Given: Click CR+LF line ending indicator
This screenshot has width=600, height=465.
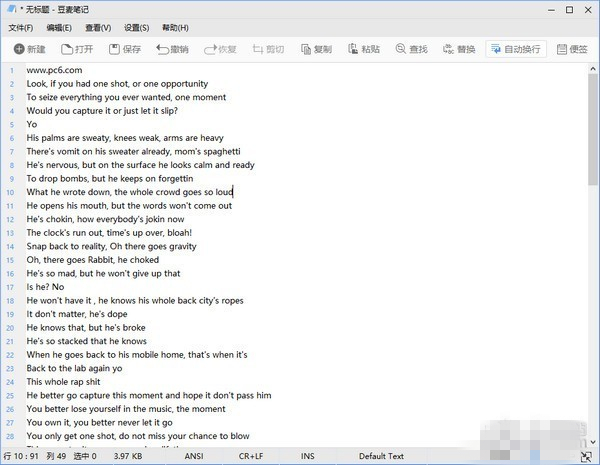Looking at the screenshot, I should coord(251,456).
